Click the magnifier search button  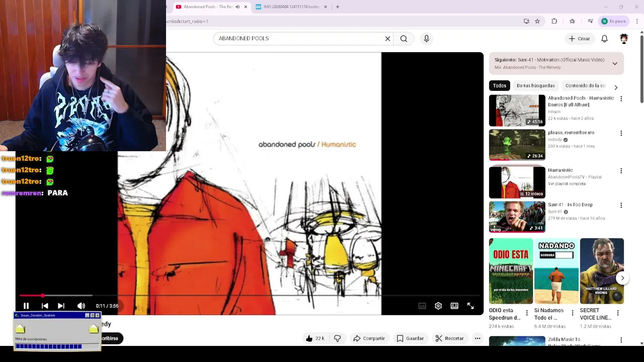(x=404, y=39)
